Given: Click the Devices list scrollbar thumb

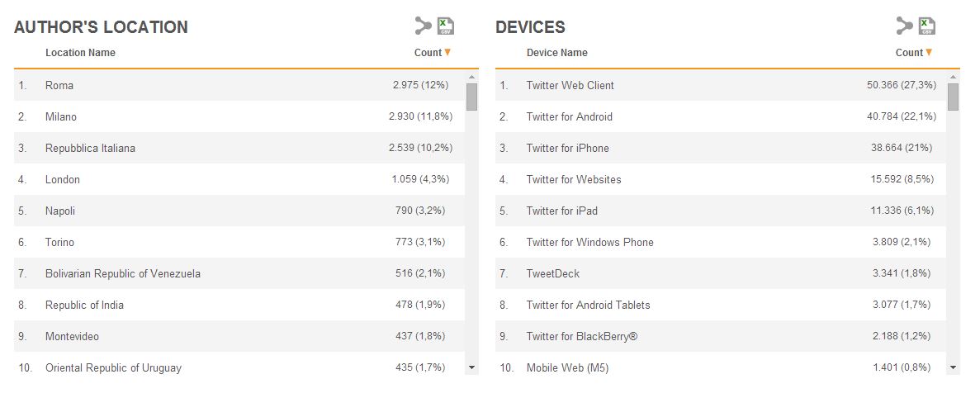Looking at the screenshot, I should tap(953, 97).
